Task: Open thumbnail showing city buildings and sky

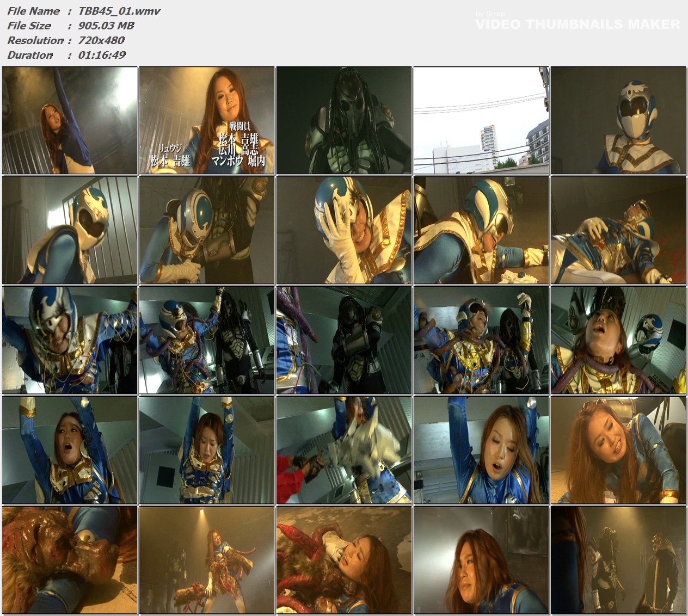Action: click(x=481, y=120)
